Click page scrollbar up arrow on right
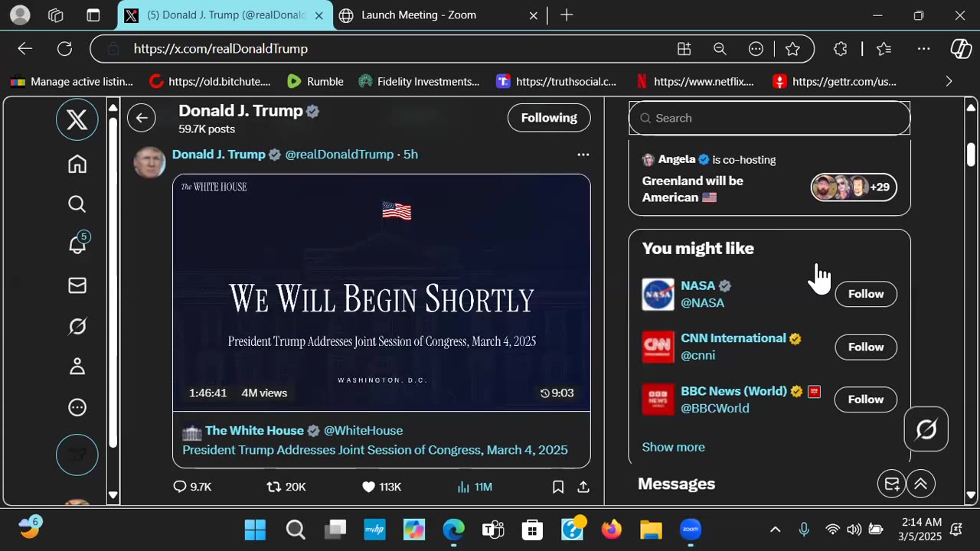This screenshot has width=980, height=551. [x=971, y=106]
